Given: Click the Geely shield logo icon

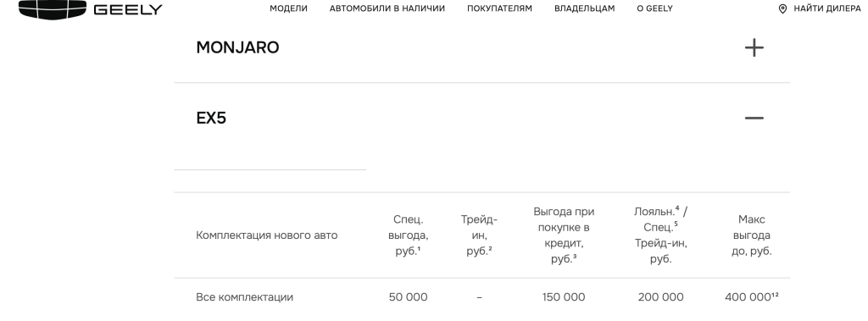Looking at the screenshot, I should click(53, 9).
